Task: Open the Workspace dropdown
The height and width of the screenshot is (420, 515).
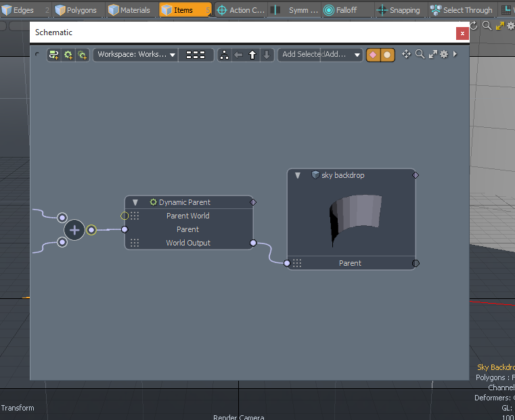Action: pos(135,55)
